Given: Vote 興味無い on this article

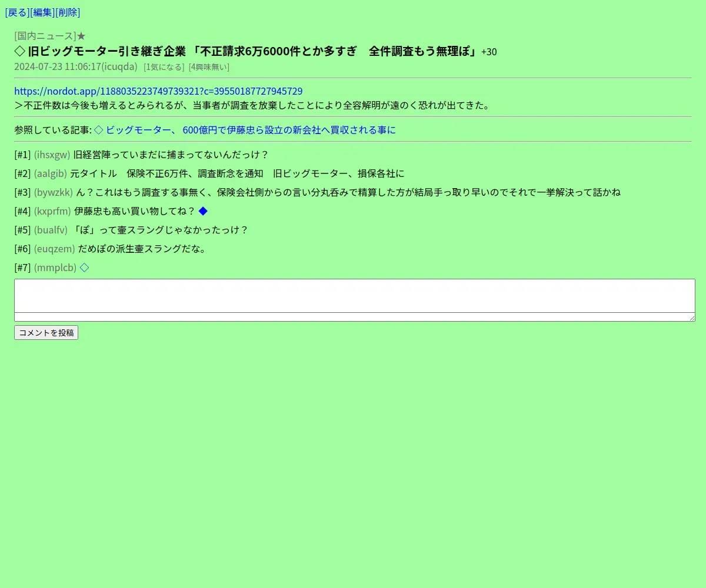Looking at the screenshot, I should (209, 67).
